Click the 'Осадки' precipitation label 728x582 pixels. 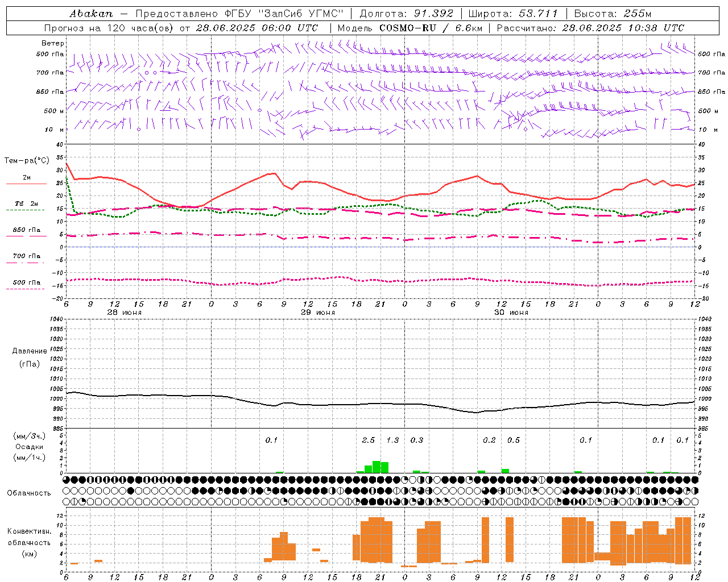click(x=30, y=447)
